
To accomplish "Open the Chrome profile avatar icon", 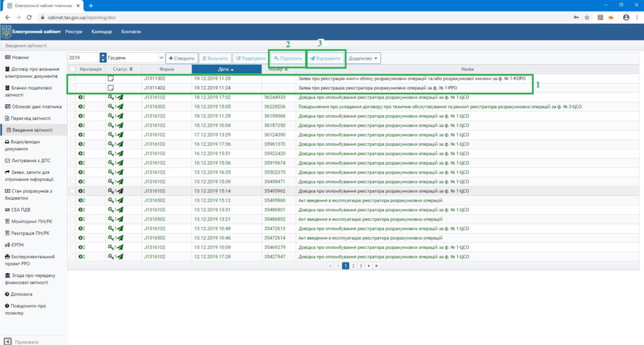I will (626, 18).
